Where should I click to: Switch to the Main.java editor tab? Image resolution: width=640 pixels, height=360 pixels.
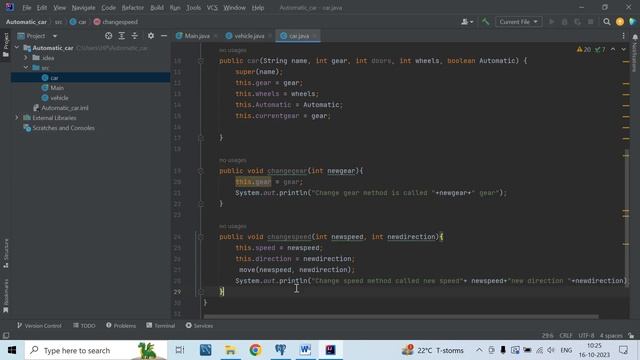pos(197,36)
